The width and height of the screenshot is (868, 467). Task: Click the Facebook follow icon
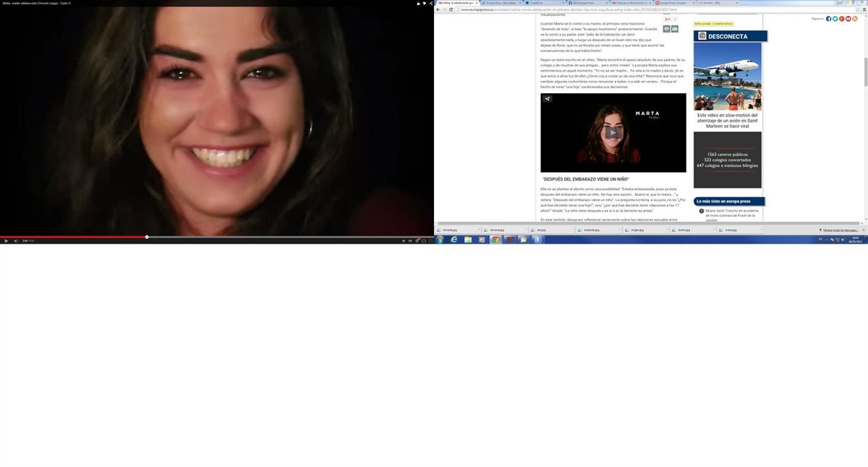(829, 18)
